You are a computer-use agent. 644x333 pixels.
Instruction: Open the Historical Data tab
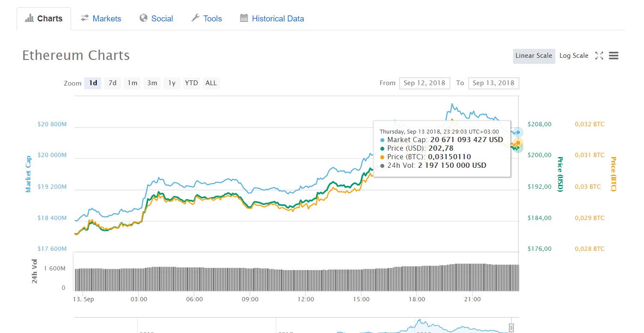(272, 19)
